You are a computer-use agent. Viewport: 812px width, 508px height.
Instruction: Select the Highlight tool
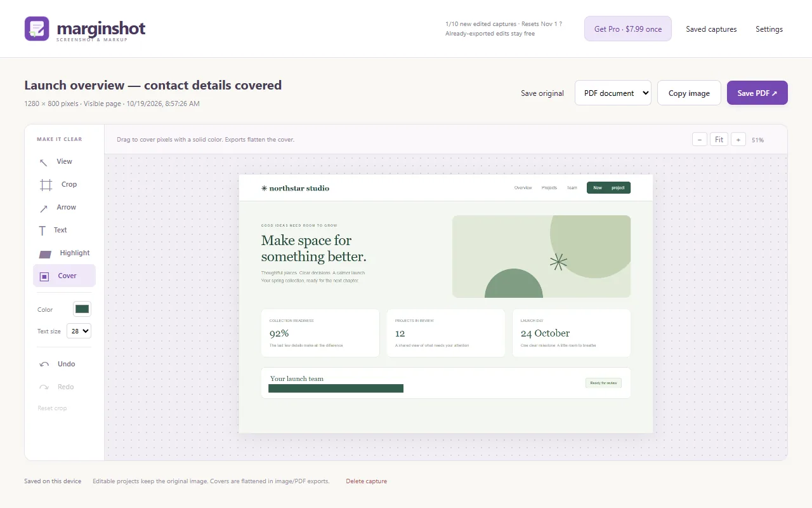64,253
